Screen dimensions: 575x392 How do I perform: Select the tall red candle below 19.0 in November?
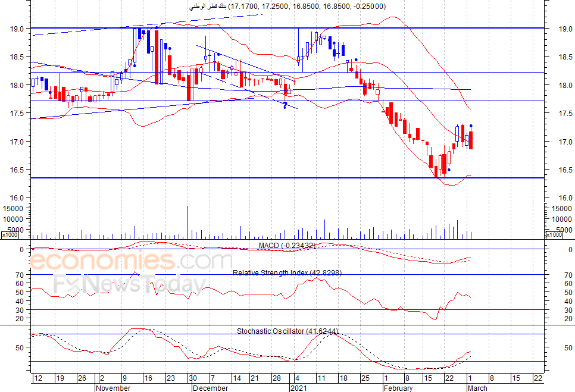(x=157, y=57)
